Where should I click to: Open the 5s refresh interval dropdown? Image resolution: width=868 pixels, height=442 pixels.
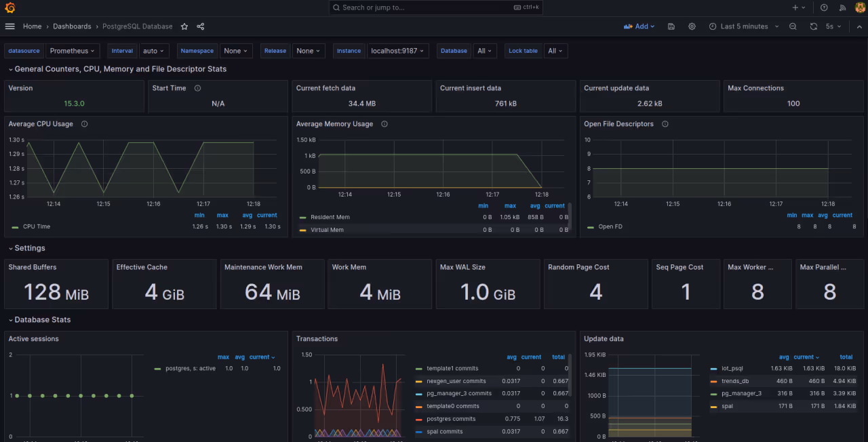coord(833,26)
